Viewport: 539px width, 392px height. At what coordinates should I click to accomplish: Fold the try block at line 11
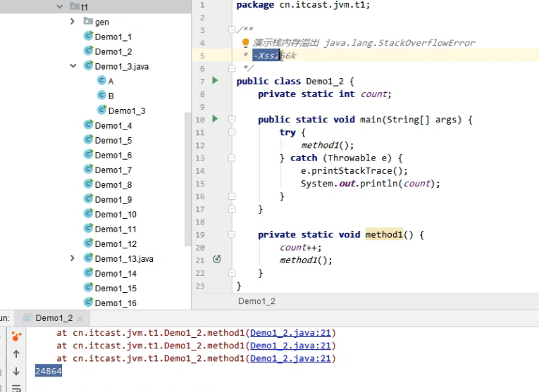pyautogui.click(x=232, y=132)
